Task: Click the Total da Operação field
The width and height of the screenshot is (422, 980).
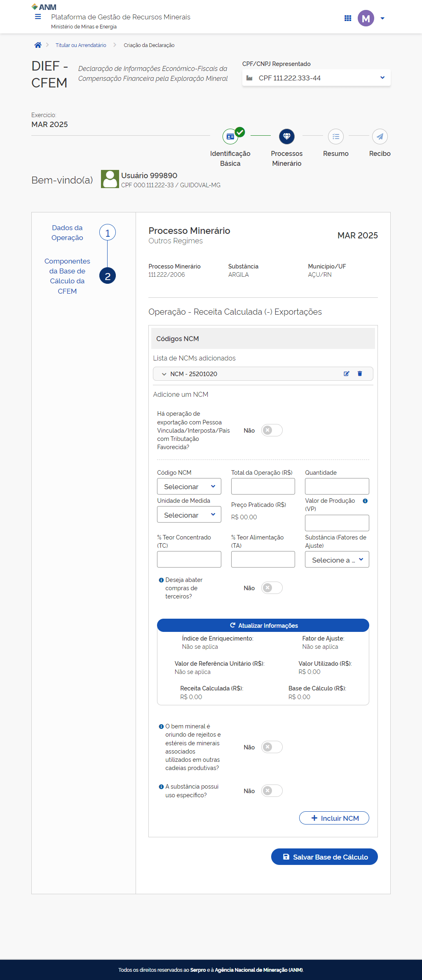Action: 263,486
